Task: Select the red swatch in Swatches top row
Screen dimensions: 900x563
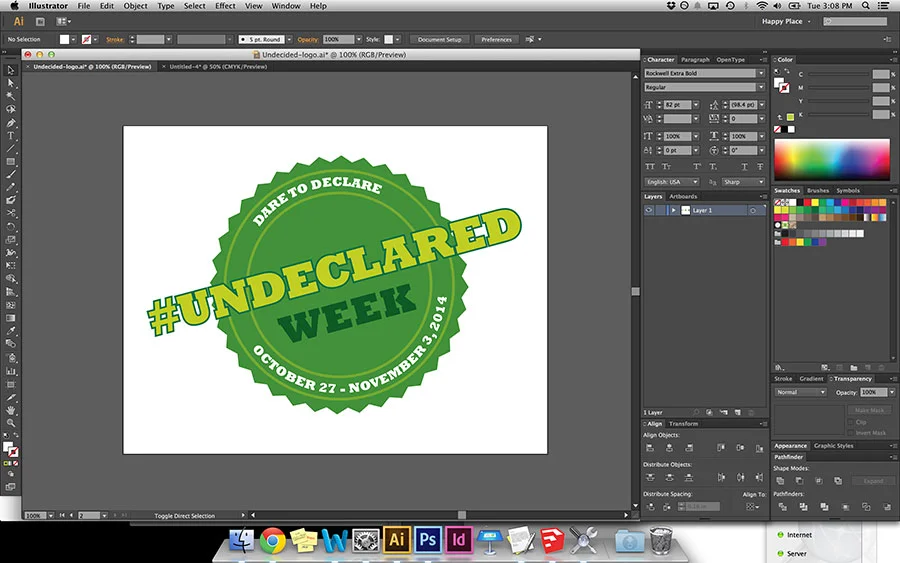Action: click(807, 203)
